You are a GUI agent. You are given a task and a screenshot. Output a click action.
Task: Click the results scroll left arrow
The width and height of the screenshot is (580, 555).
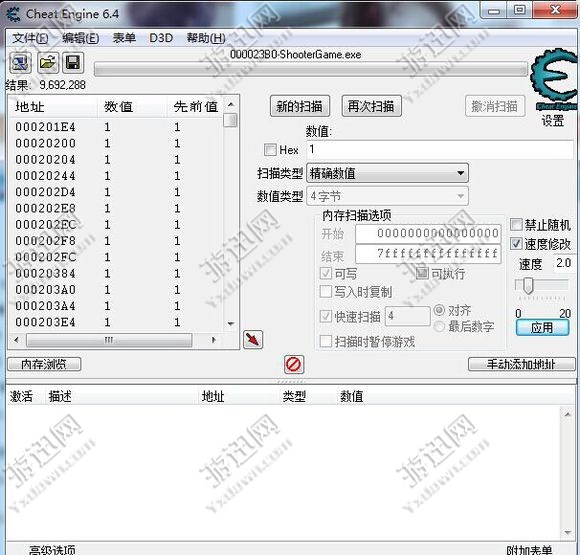16,340
